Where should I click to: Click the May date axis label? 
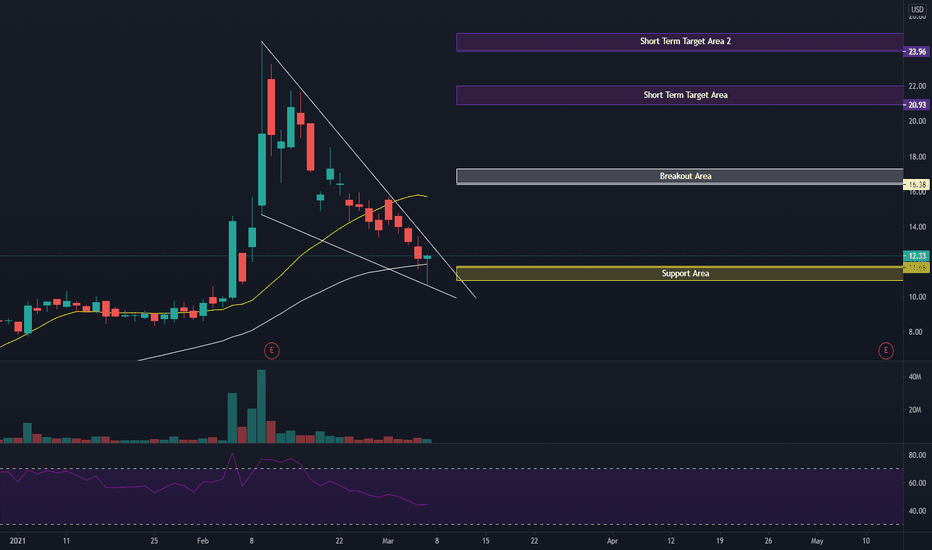click(x=817, y=541)
